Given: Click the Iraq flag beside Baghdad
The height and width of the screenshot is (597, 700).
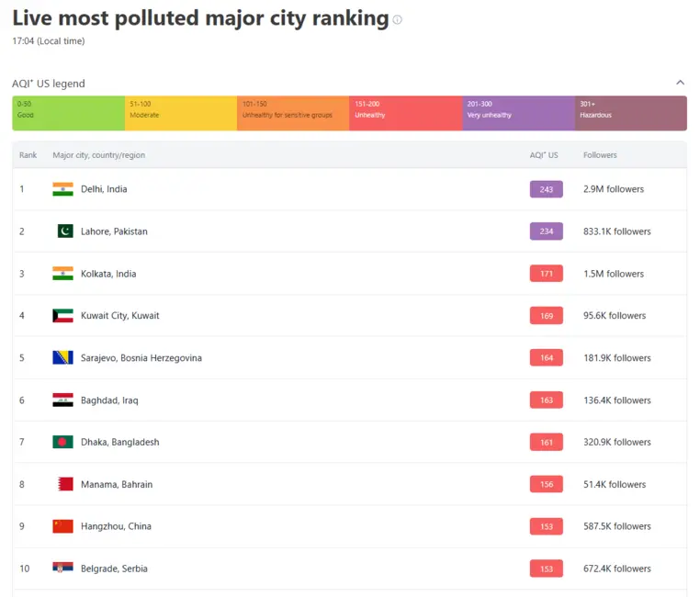Looking at the screenshot, I should click(x=62, y=400).
